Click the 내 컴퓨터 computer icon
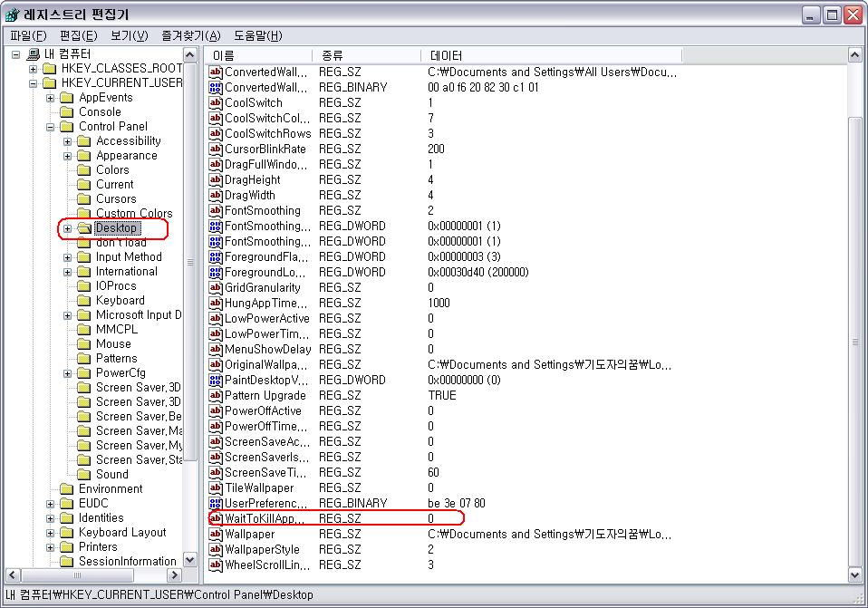868x608 pixels. pos(34,54)
